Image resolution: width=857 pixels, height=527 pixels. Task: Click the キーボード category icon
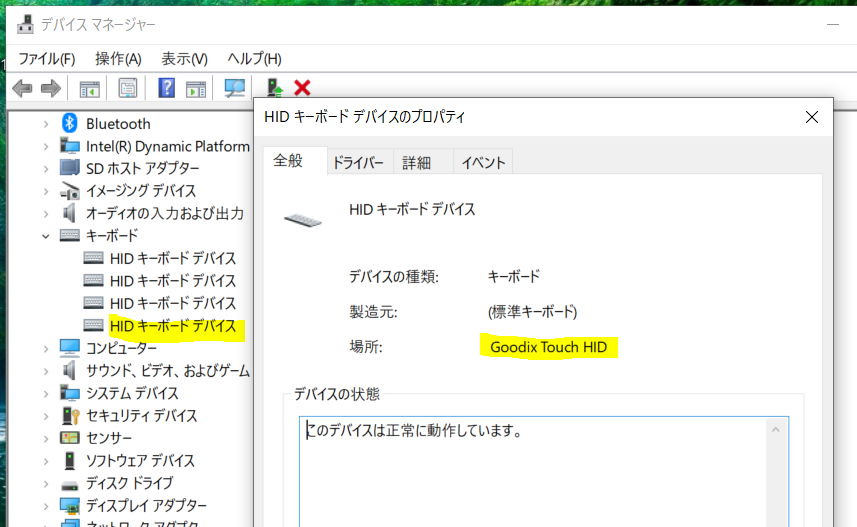(69, 235)
